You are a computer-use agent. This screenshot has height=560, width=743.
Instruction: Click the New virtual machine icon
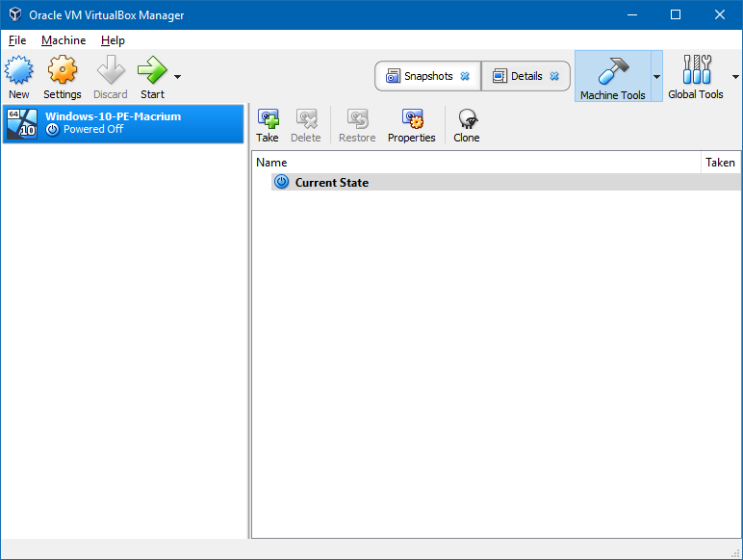pyautogui.click(x=19, y=70)
